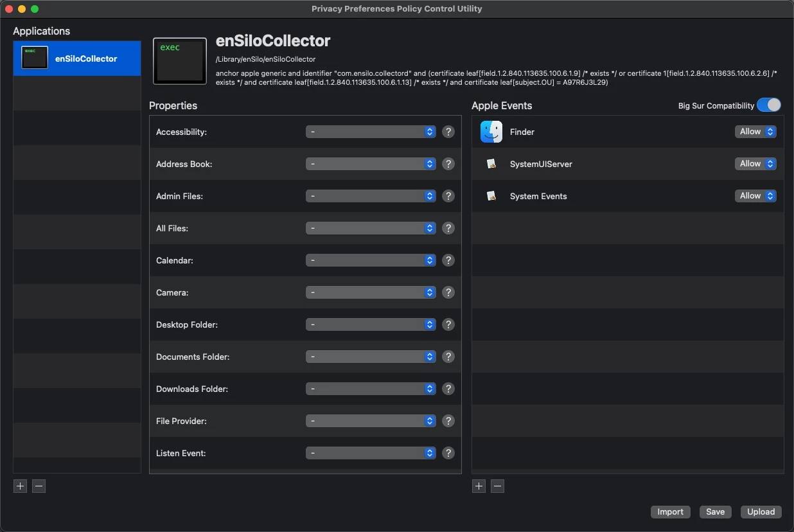
Task: Click the Desktop Folder help question mark icon
Action: tap(449, 324)
